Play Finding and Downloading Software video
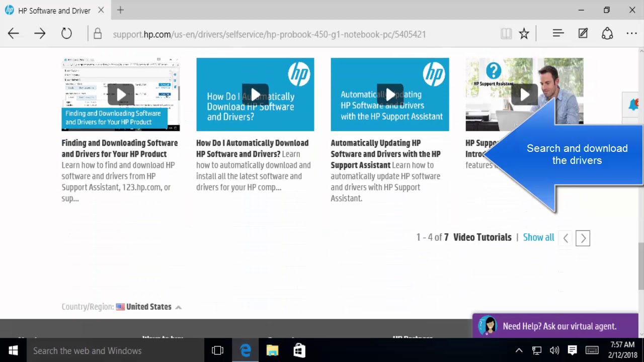The width and height of the screenshot is (644, 362). coord(121,95)
